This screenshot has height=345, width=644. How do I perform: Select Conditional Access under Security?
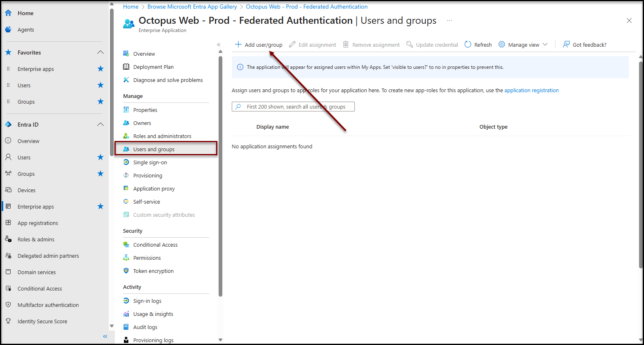[x=155, y=245]
